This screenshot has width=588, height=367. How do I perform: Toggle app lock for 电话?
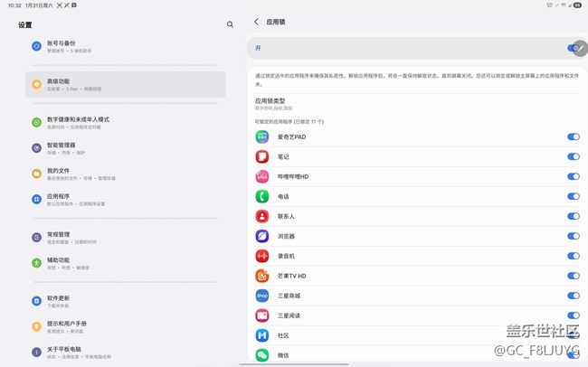click(573, 196)
